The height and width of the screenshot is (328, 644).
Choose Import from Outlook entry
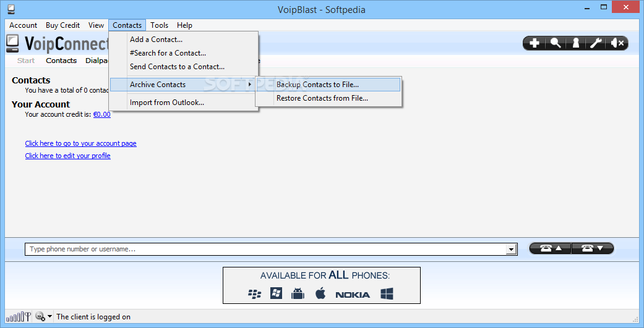(184, 103)
